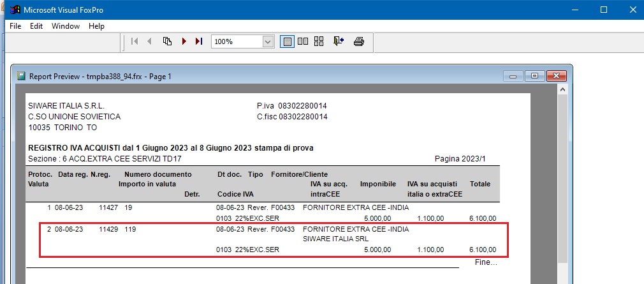Go to first page of the report

[135, 41]
